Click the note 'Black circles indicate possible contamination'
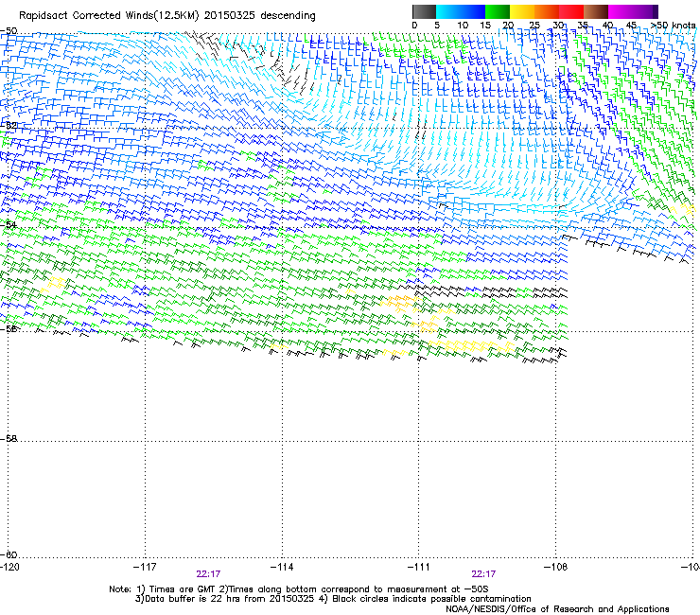 (x=431, y=599)
